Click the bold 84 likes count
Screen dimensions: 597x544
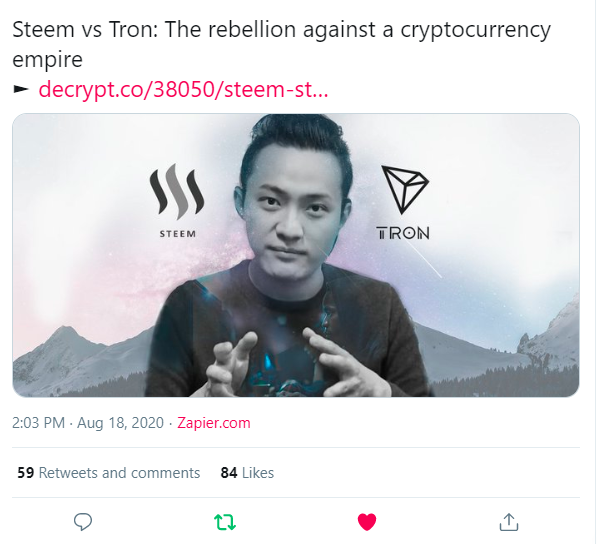[229, 473]
